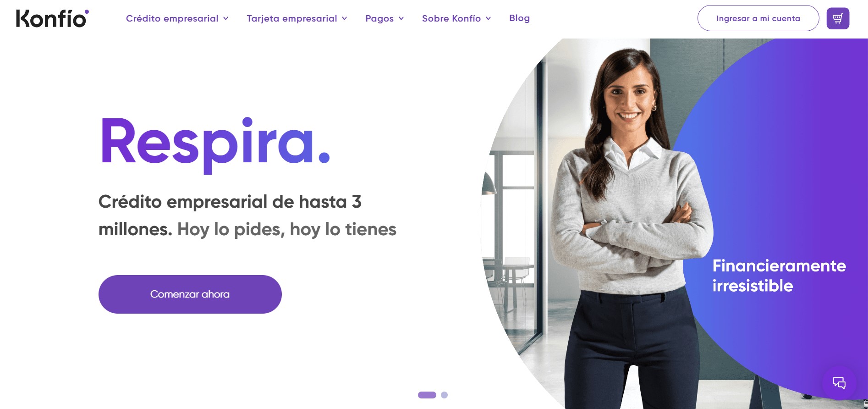Click the Comenzar ahora button
The width and height of the screenshot is (868, 409).
190,294
